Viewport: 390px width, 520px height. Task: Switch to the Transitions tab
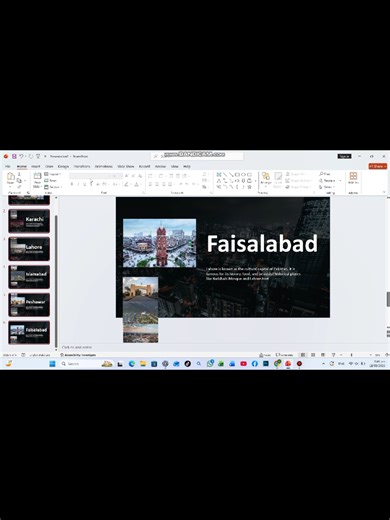coord(82,166)
